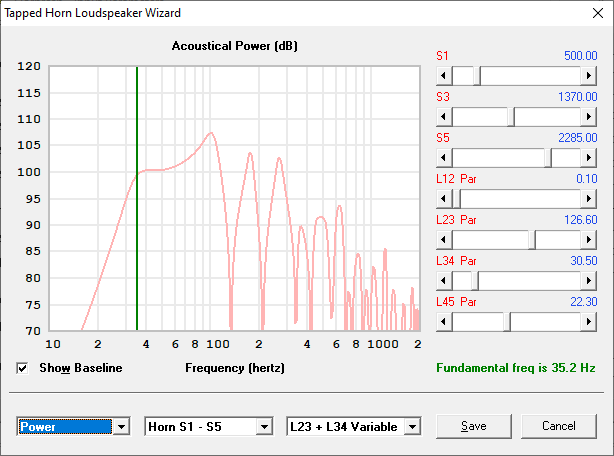
Task: Click the L12 Par value 0.10
Action: click(587, 179)
